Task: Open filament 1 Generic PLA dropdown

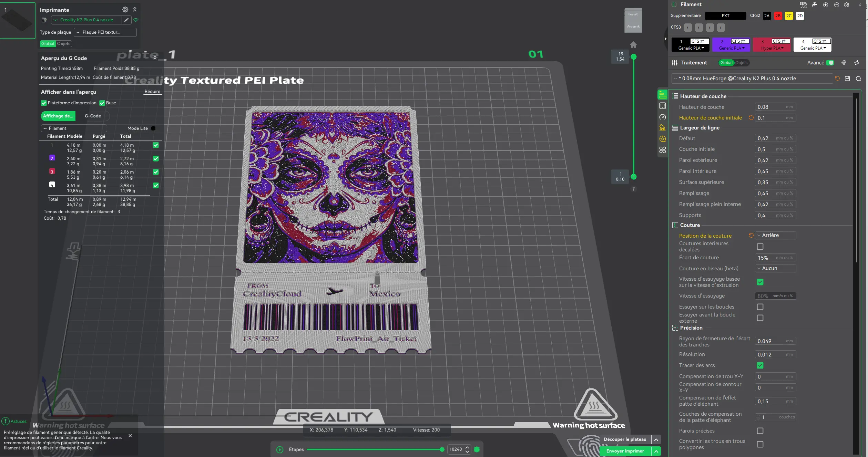Action: click(691, 48)
